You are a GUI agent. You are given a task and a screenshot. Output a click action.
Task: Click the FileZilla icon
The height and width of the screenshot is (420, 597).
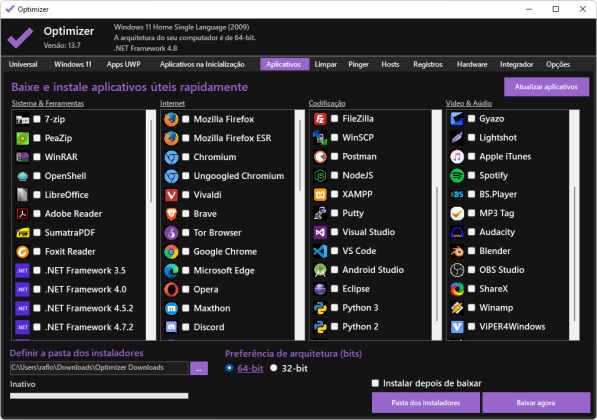coord(320,119)
